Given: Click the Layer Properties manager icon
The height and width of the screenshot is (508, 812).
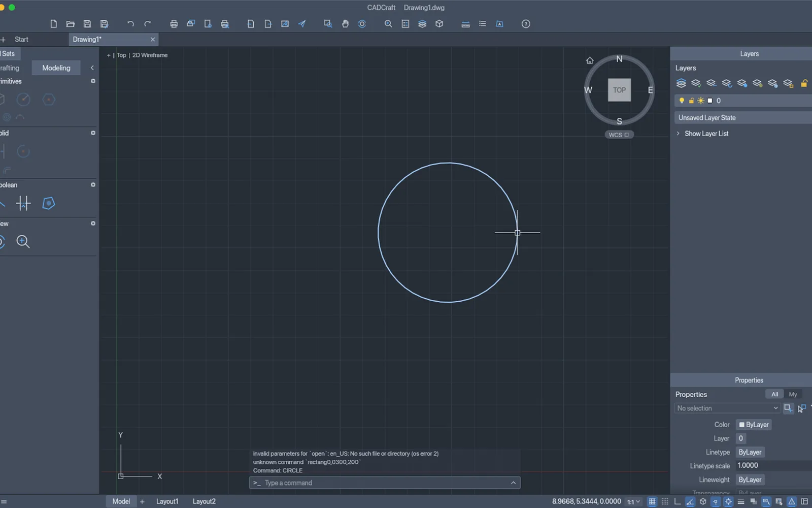Looking at the screenshot, I should pyautogui.click(x=681, y=83).
